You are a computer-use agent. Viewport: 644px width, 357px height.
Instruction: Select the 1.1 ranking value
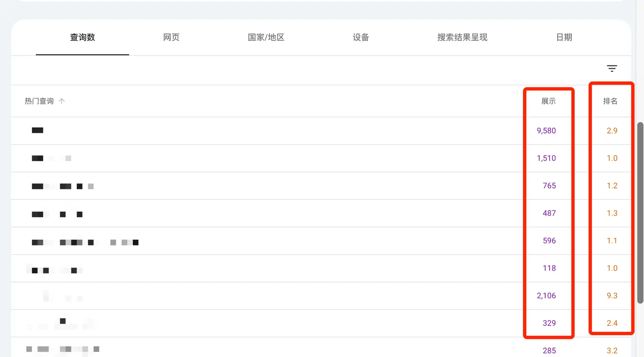(x=612, y=241)
